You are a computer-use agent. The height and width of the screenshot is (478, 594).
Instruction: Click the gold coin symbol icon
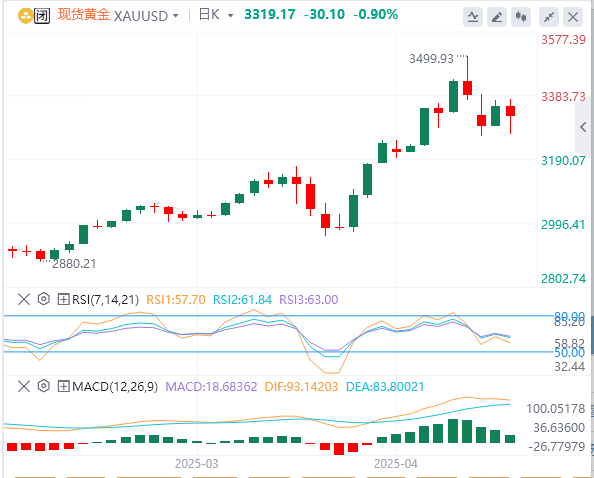25,16
